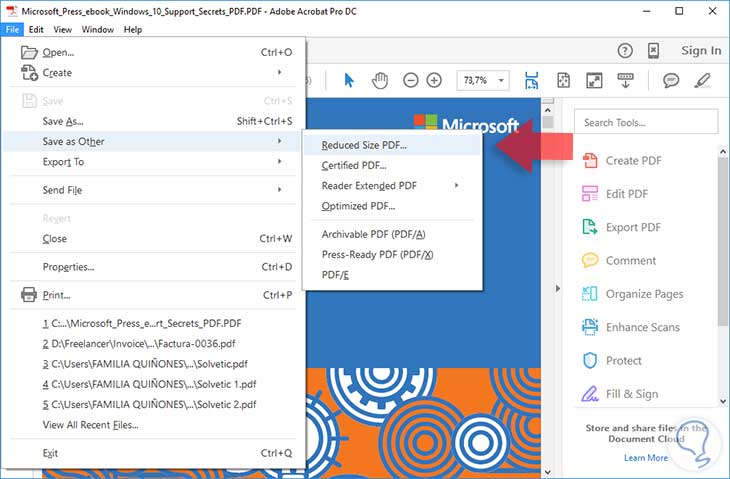
Task: Click the highlight pen icon
Action: pos(703,80)
